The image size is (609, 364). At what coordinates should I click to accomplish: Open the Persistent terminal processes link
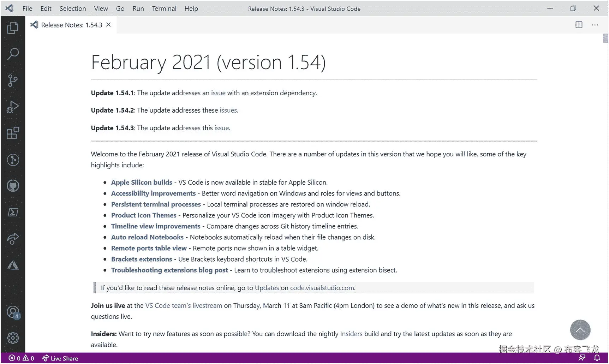156,204
